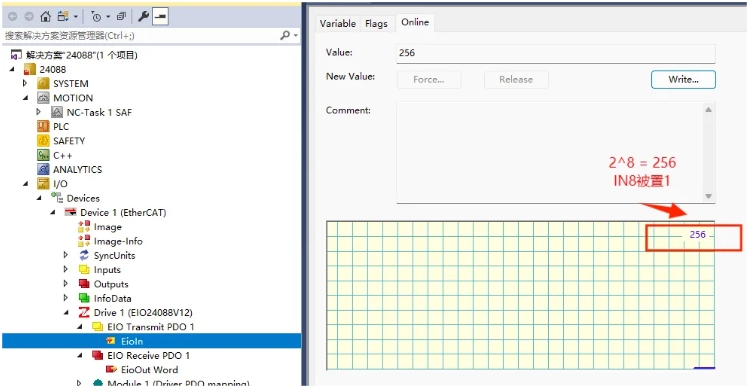This screenshot has height=389, width=752.
Task: Click the ANALYTICS node icon
Action: point(44,169)
